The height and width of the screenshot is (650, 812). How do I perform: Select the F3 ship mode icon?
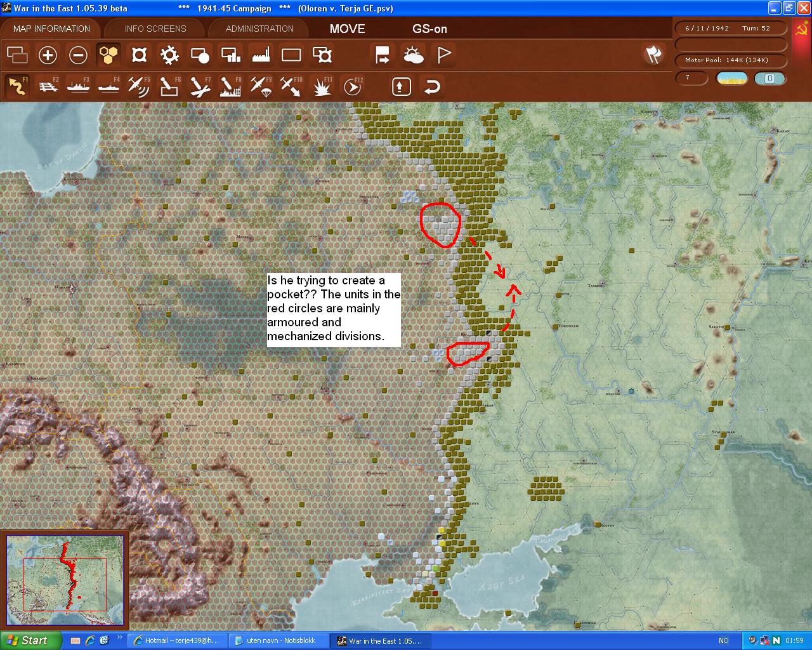click(78, 86)
